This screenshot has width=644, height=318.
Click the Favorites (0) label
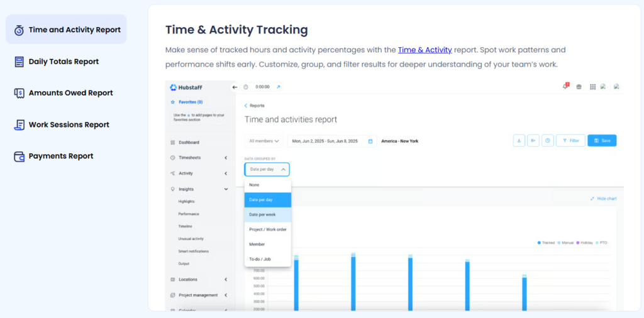191,102
